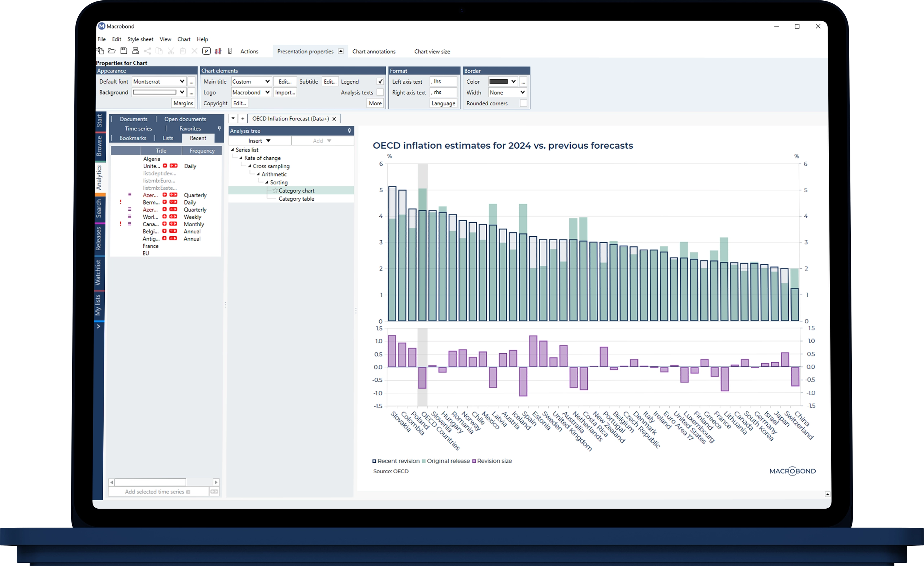Click the star icon beside Category chart

pos(275,190)
